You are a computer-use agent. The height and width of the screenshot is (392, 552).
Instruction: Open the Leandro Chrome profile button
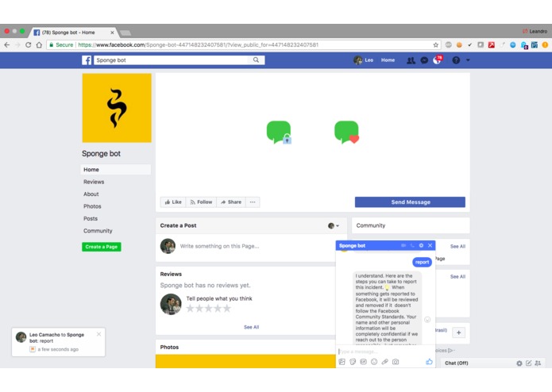[x=535, y=31]
